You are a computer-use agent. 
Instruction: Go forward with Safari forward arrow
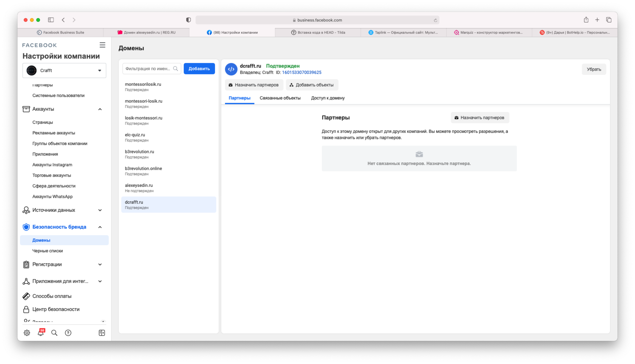[74, 20]
